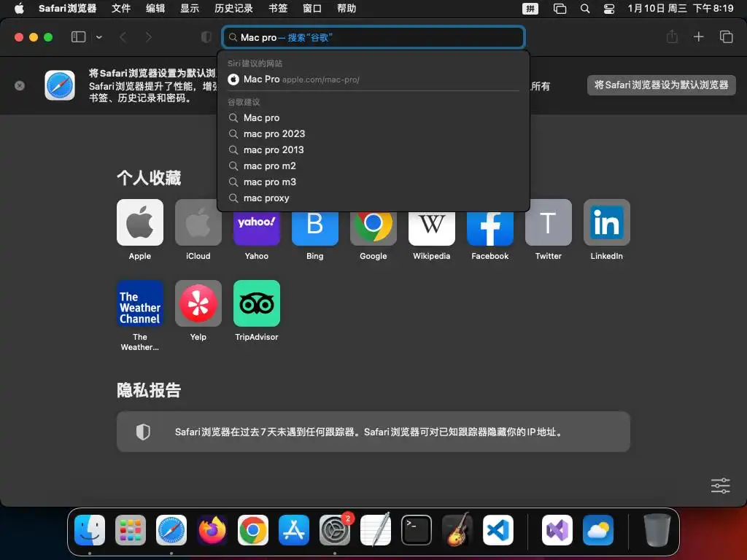Choose suggestion "mac pro m2"
The image size is (747, 560).
pos(373,166)
